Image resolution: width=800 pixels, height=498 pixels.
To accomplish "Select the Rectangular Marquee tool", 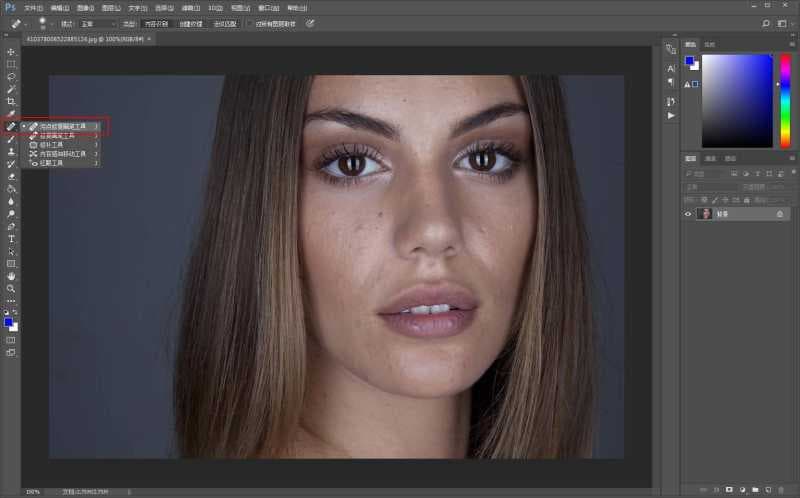I will point(11,64).
